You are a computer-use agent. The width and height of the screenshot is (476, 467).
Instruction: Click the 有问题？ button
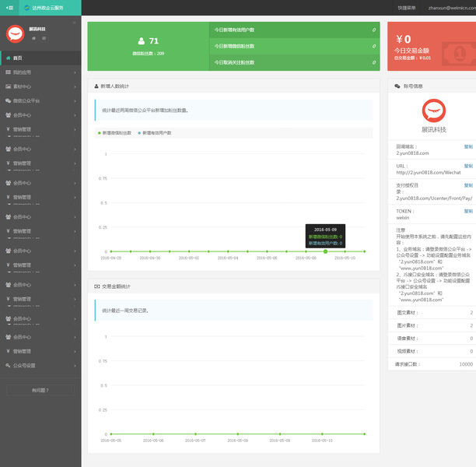40,390
